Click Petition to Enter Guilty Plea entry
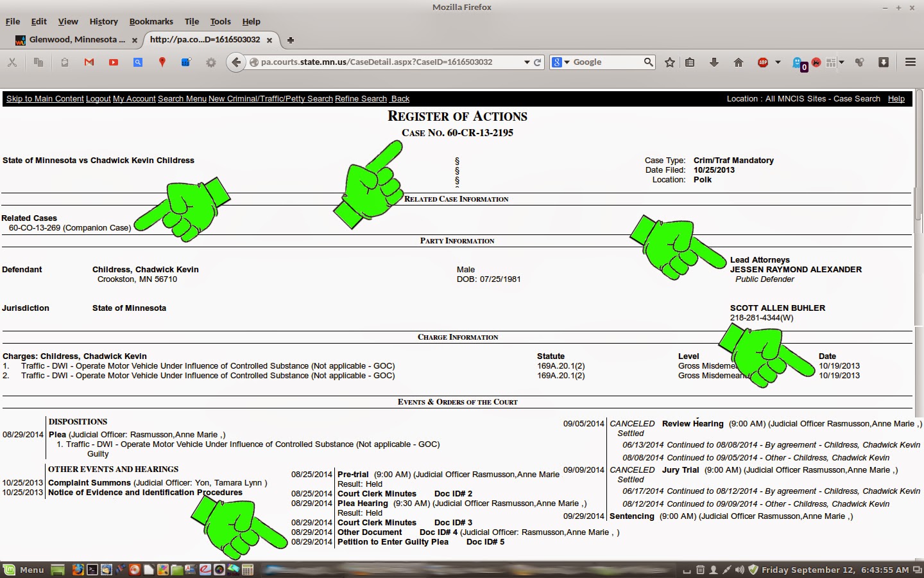This screenshot has width=924, height=578. (x=393, y=542)
